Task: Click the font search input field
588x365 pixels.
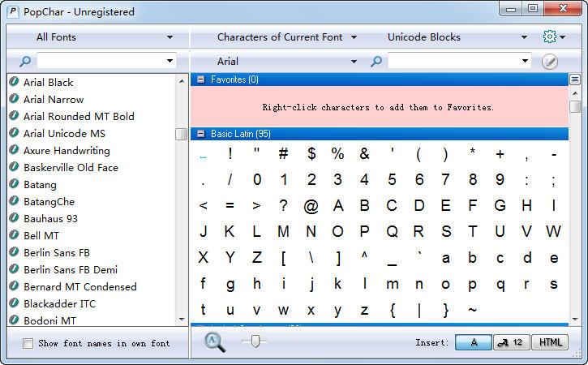Action: 101,61
